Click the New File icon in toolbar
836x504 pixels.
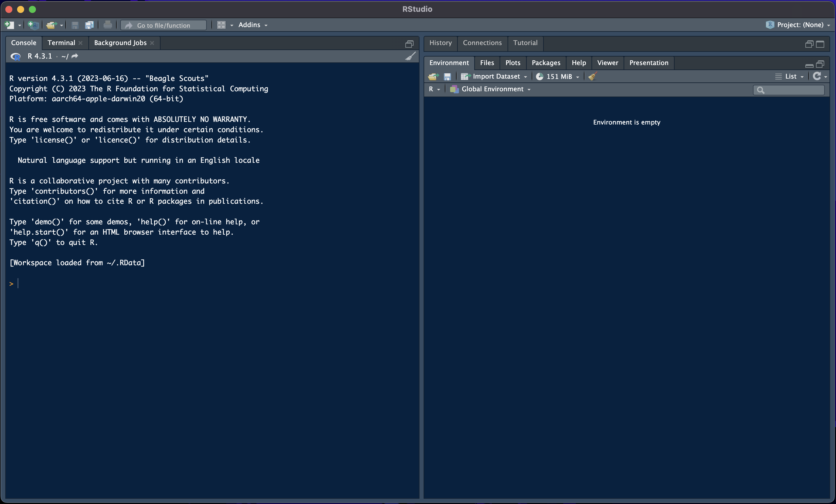click(9, 25)
